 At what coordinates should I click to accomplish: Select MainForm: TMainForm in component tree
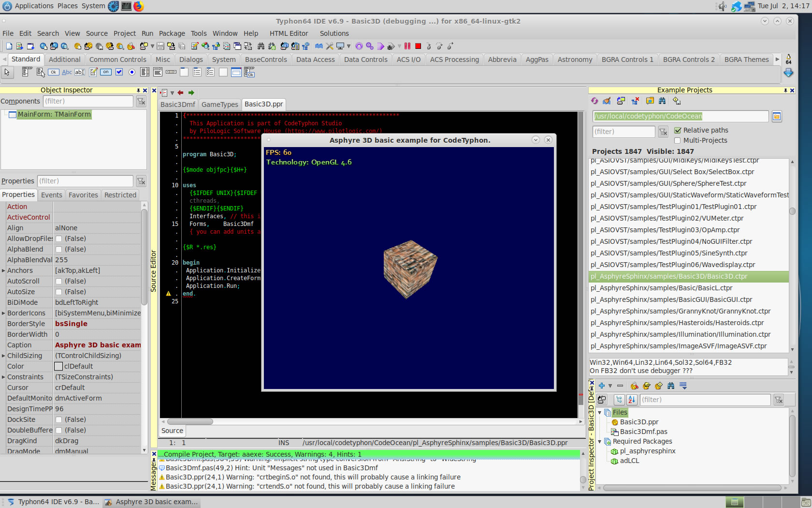click(x=54, y=114)
